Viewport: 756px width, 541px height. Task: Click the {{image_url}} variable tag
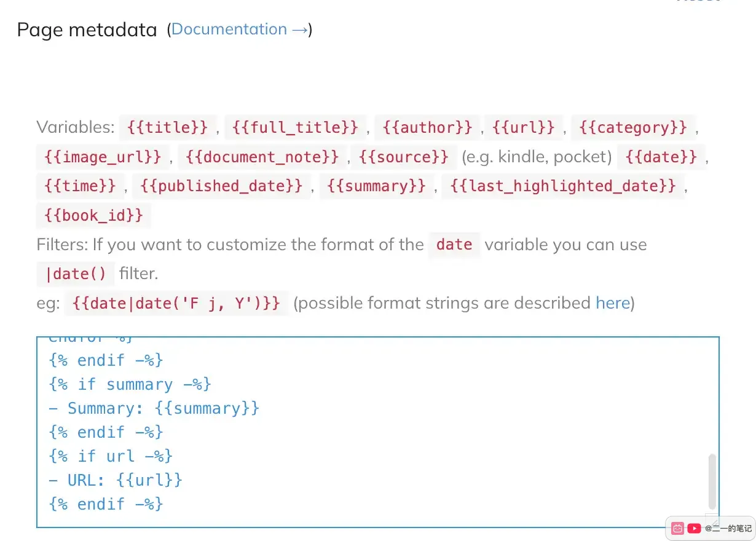103,157
